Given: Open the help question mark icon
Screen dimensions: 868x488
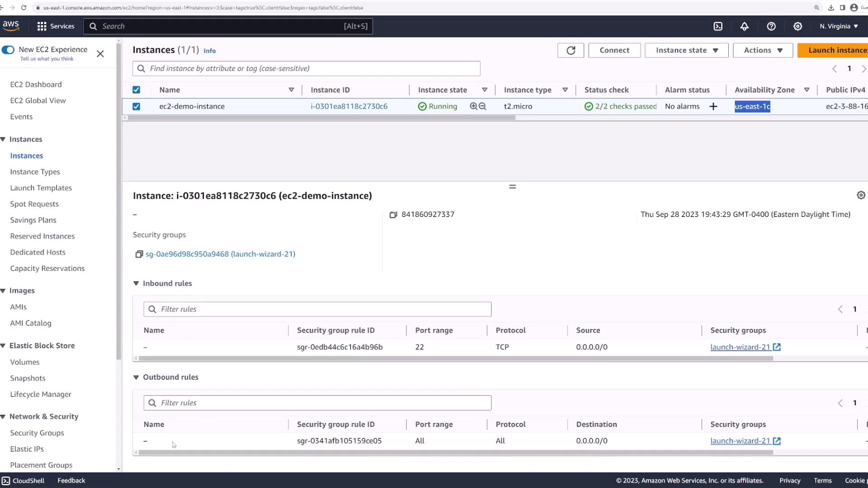Looking at the screenshot, I should [x=771, y=26].
